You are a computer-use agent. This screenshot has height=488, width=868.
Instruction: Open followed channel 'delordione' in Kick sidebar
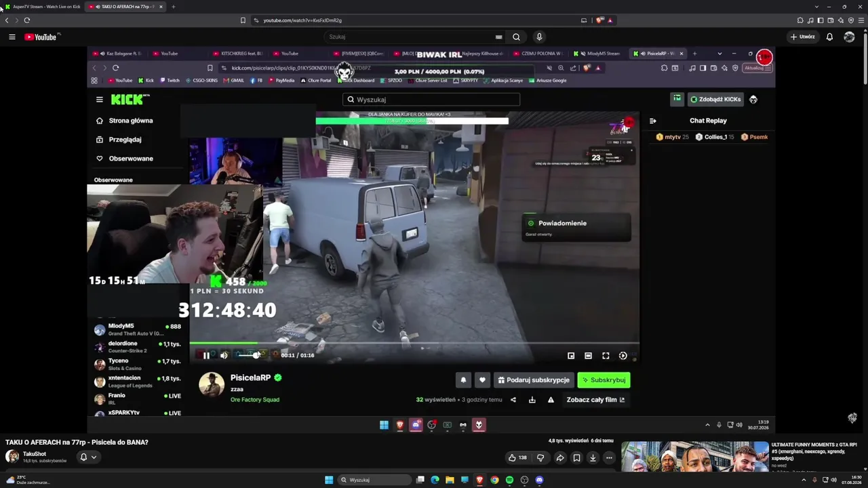[x=137, y=347]
